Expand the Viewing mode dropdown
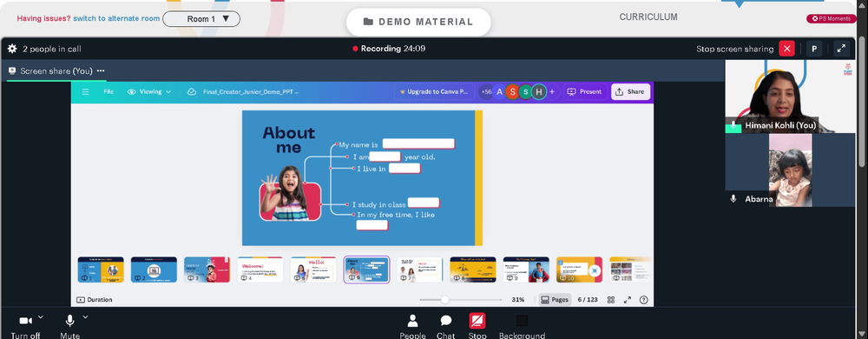 pyautogui.click(x=149, y=92)
